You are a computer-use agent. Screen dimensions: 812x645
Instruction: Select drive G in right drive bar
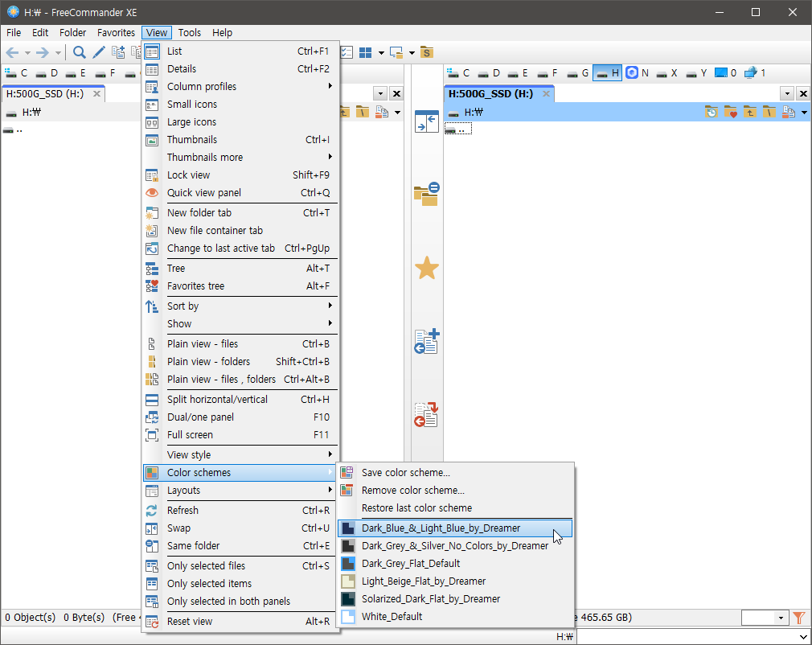click(578, 73)
